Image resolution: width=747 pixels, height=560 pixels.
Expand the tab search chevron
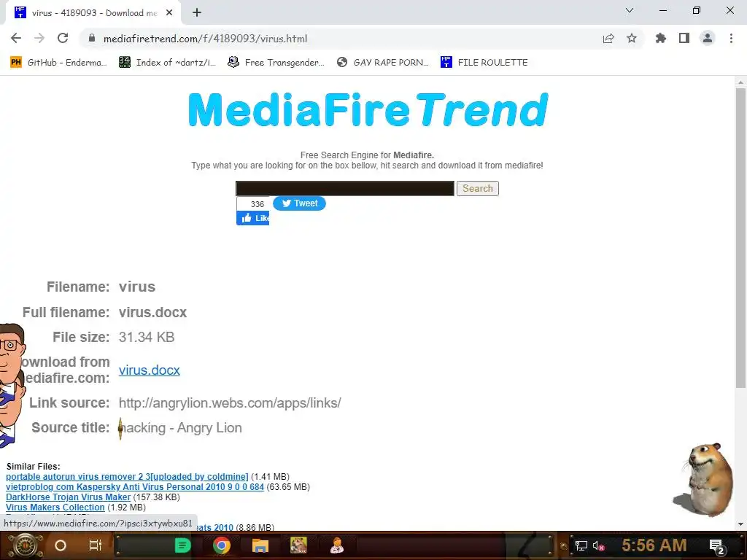coord(630,10)
